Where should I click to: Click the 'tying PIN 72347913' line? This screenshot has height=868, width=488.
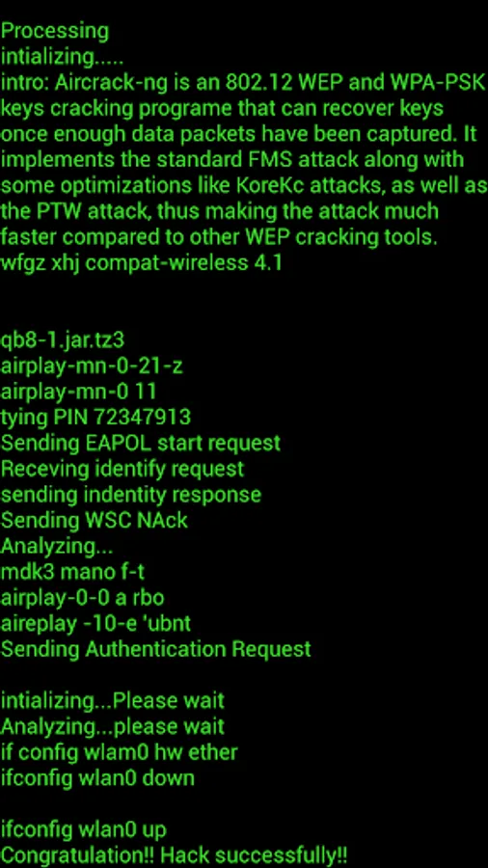pyautogui.click(x=95, y=418)
